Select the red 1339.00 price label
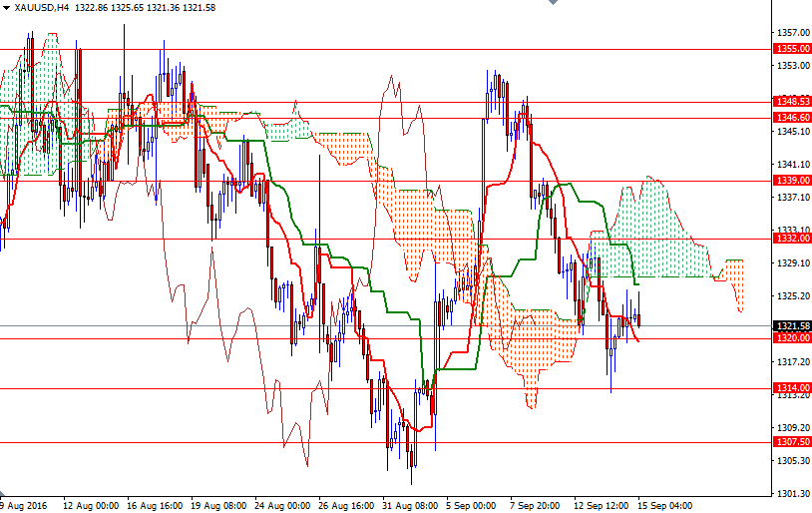812x513 pixels. tap(792, 181)
